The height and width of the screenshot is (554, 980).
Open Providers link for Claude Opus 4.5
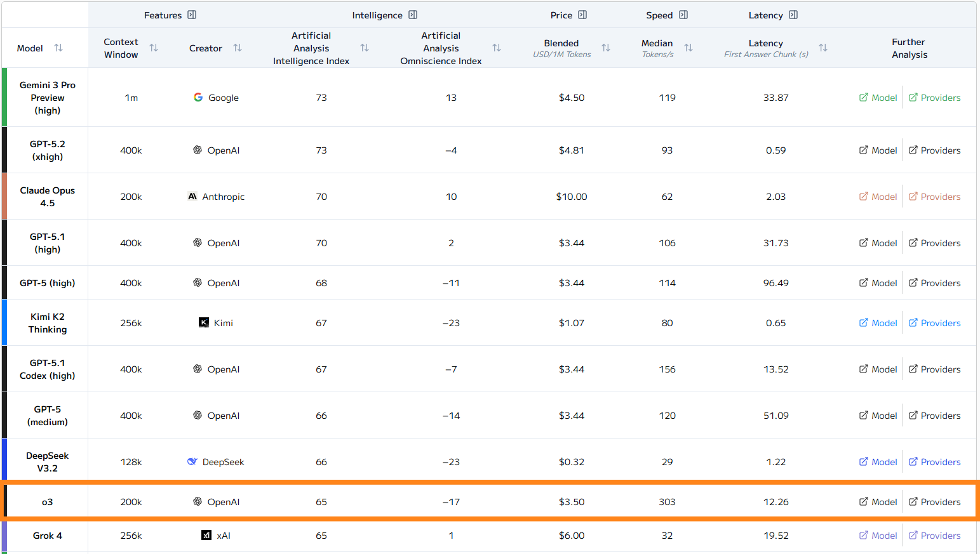coord(934,197)
